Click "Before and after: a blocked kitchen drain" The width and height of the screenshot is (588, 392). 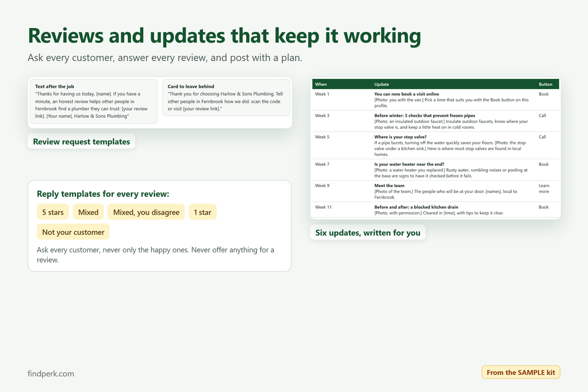[x=416, y=207]
